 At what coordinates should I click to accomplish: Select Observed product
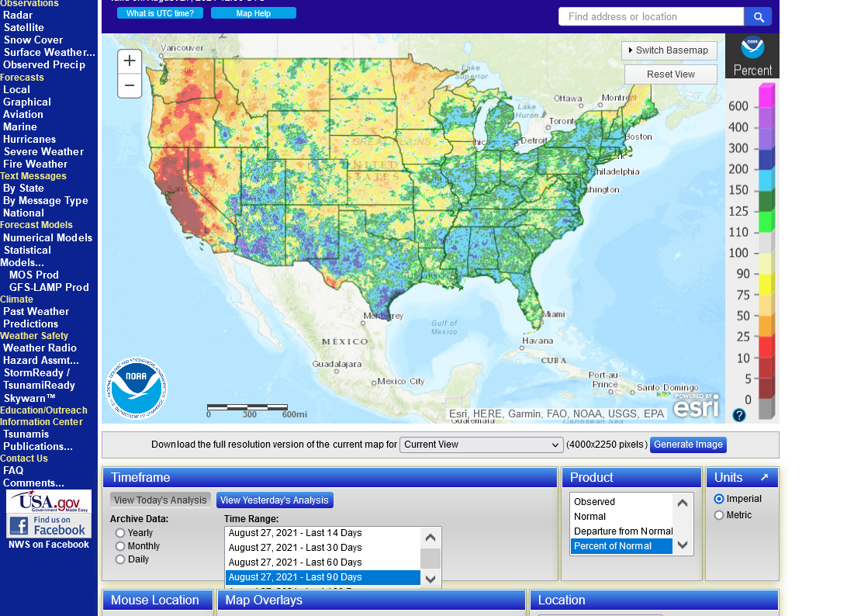click(x=621, y=502)
